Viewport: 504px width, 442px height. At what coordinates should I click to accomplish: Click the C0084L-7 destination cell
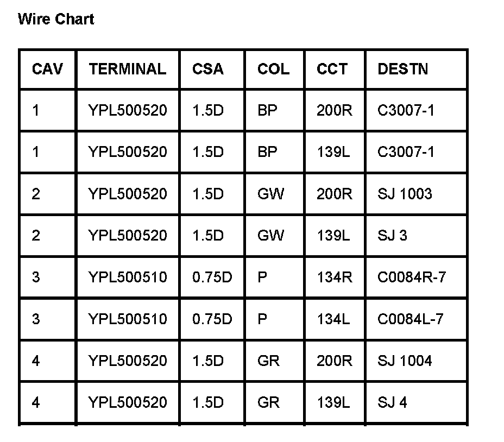(411, 319)
